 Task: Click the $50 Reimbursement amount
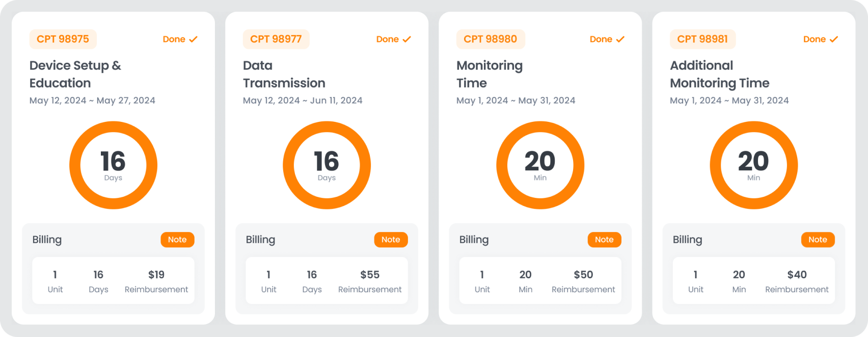(583, 275)
